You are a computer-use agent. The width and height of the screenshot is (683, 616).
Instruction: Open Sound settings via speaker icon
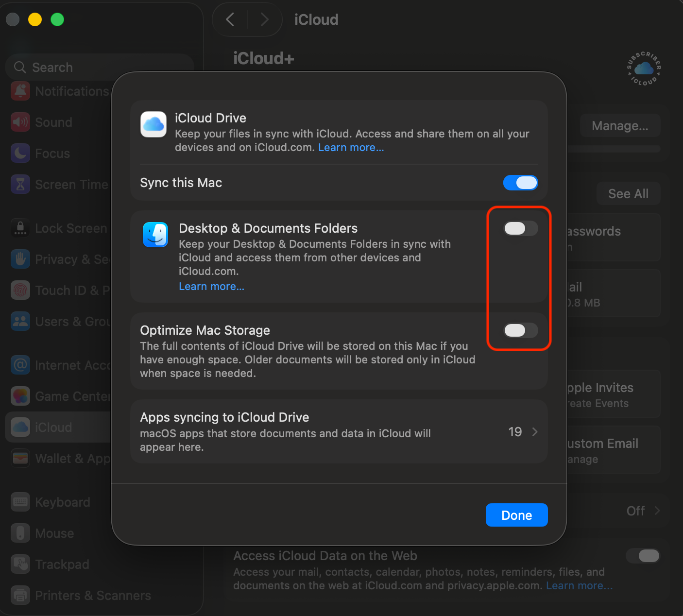20,122
